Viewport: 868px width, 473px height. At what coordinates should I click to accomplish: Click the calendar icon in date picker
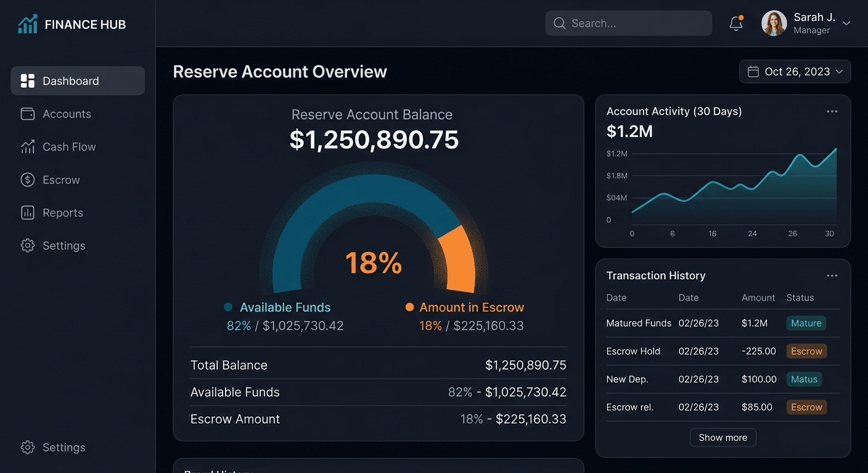pyautogui.click(x=753, y=71)
